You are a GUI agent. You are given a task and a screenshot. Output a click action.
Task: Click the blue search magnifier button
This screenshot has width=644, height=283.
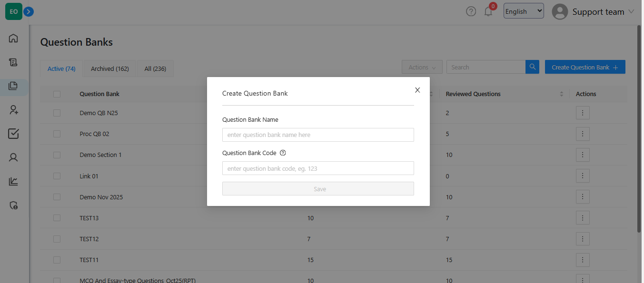coord(533,67)
